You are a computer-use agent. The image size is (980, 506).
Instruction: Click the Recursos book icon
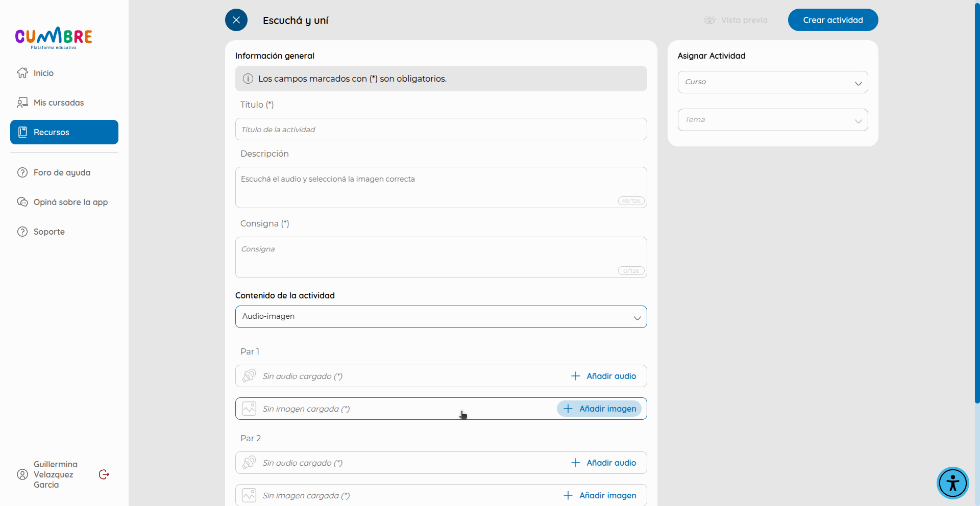22,132
